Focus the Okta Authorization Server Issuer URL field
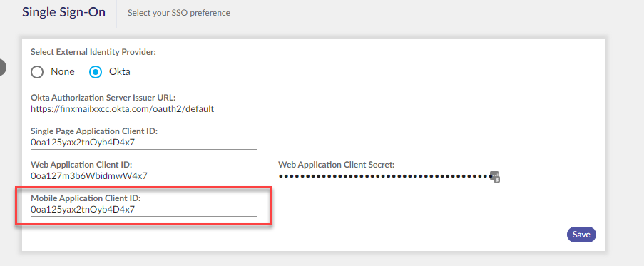The height and width of the screenshot is (266, 644). click(x=144, y=109)
